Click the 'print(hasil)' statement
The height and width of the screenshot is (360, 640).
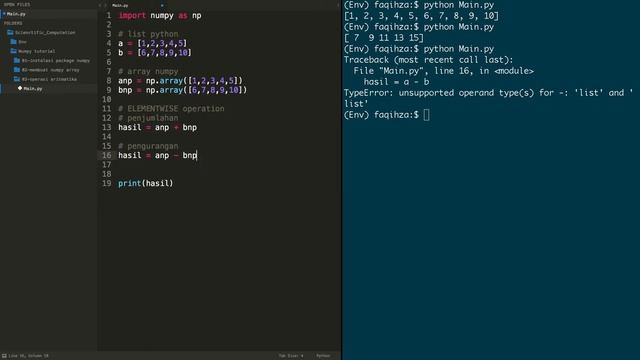[146, 183]
